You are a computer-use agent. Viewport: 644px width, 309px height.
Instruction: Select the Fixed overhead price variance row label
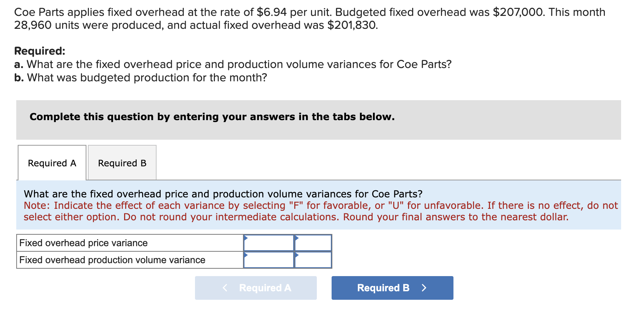coord(83,243)
